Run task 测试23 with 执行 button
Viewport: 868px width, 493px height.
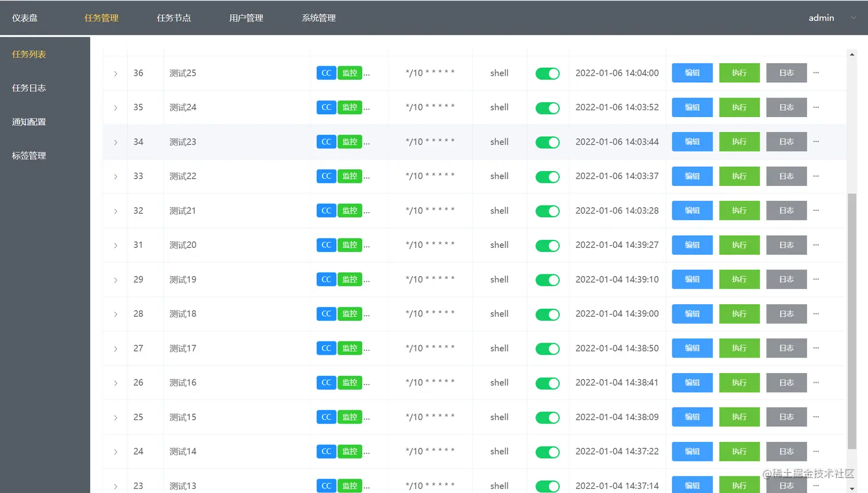tap(739, 142)
